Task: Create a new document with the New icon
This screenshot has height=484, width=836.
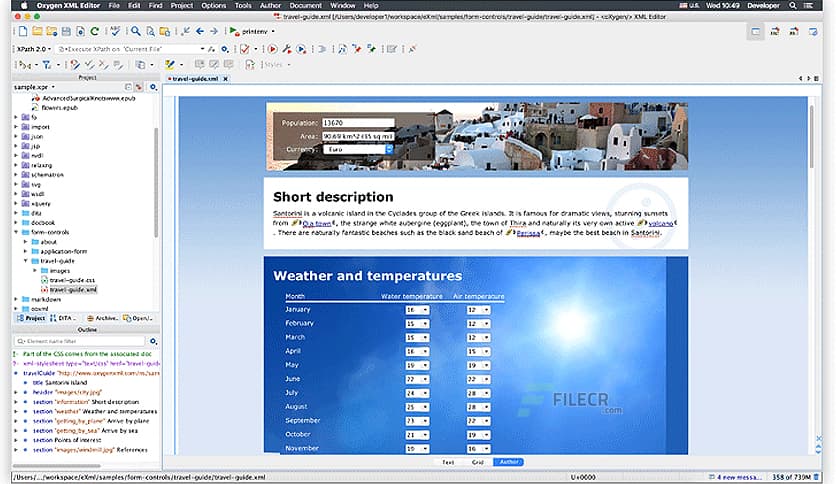Action: point(23,31)
